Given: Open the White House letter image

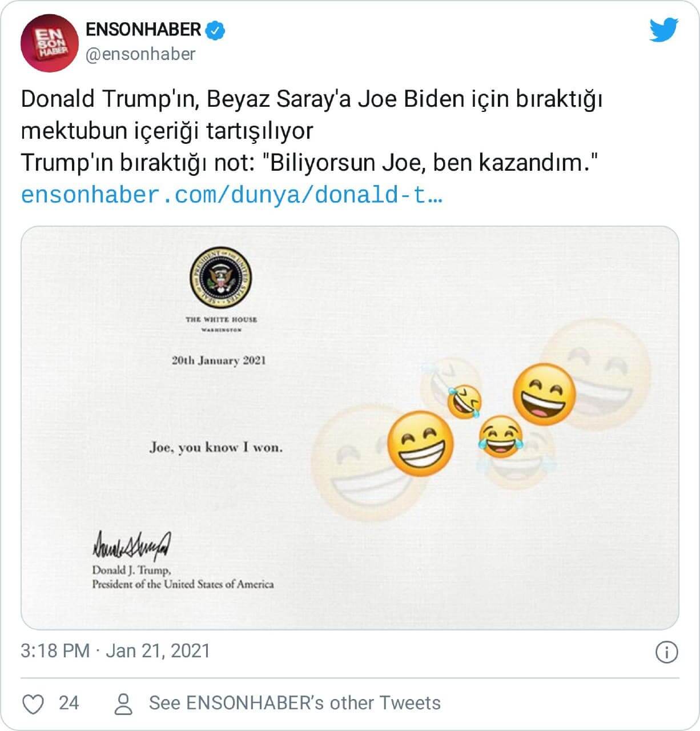Looking at the screenshot, I should (350, 428).
